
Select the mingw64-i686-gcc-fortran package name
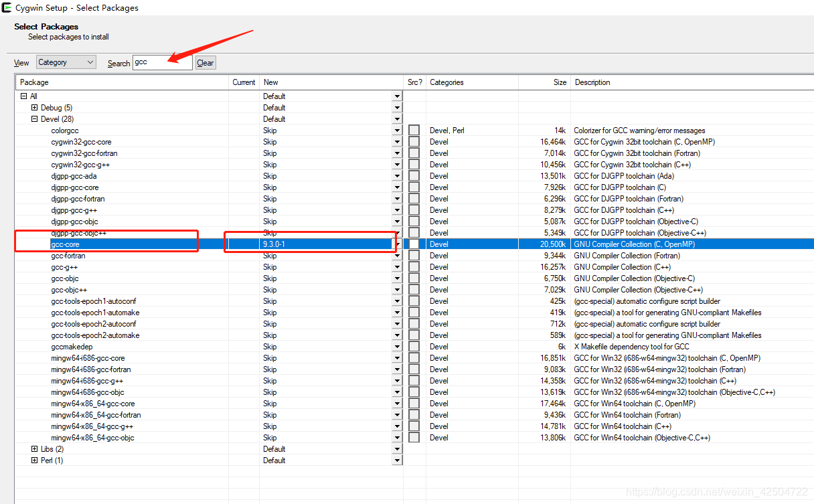(91, 369)
